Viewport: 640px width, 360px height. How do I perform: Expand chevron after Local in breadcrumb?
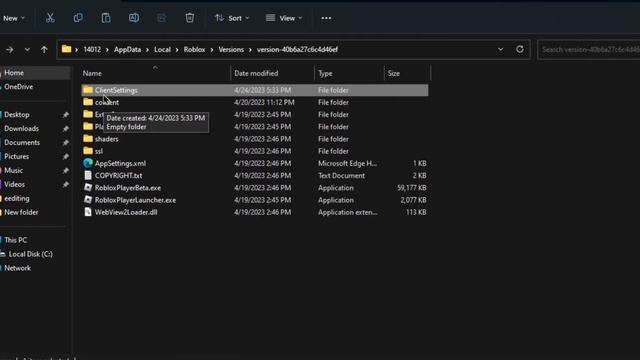click(177, 50)
